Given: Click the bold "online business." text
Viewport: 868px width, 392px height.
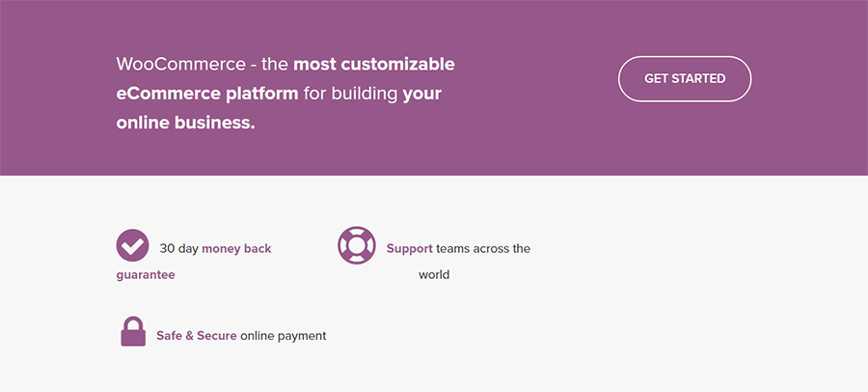Looking at the screenshot, I should (185, 123).
